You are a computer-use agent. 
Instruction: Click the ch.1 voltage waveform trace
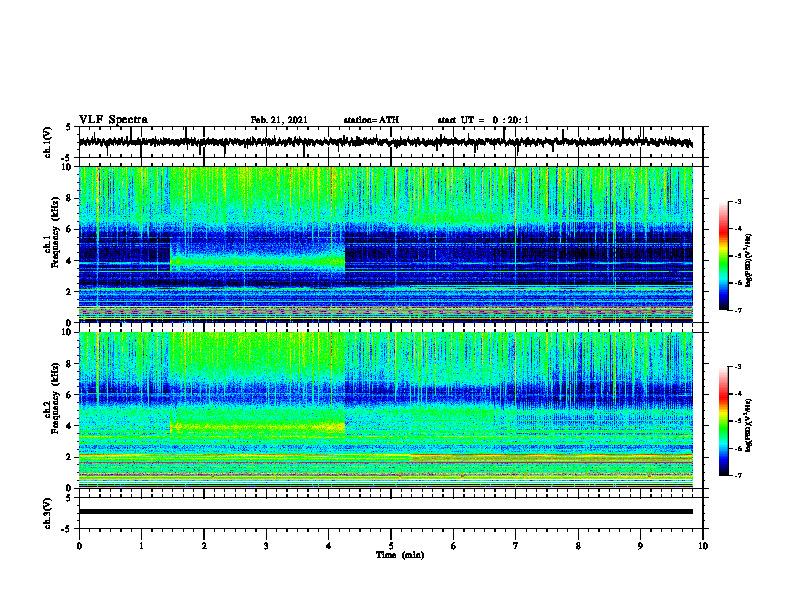click(x=385, y=142)
